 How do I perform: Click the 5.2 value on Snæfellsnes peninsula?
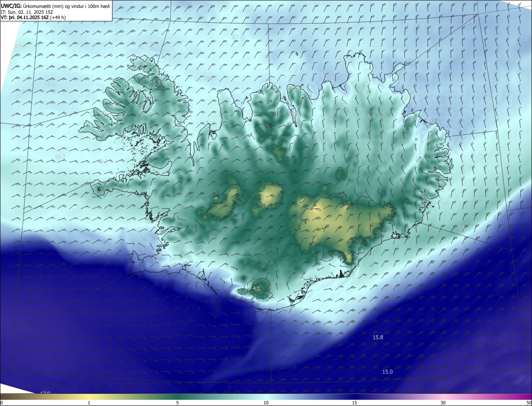[x=99, y=190]
